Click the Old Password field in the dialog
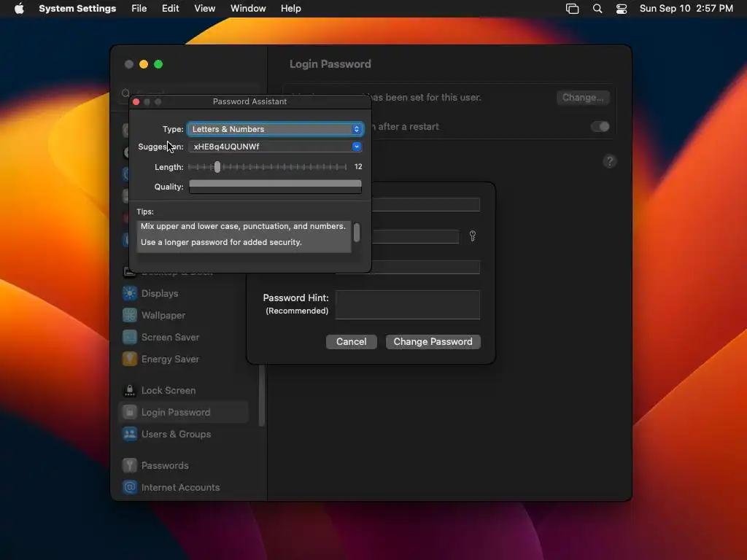 coord(425,205)
